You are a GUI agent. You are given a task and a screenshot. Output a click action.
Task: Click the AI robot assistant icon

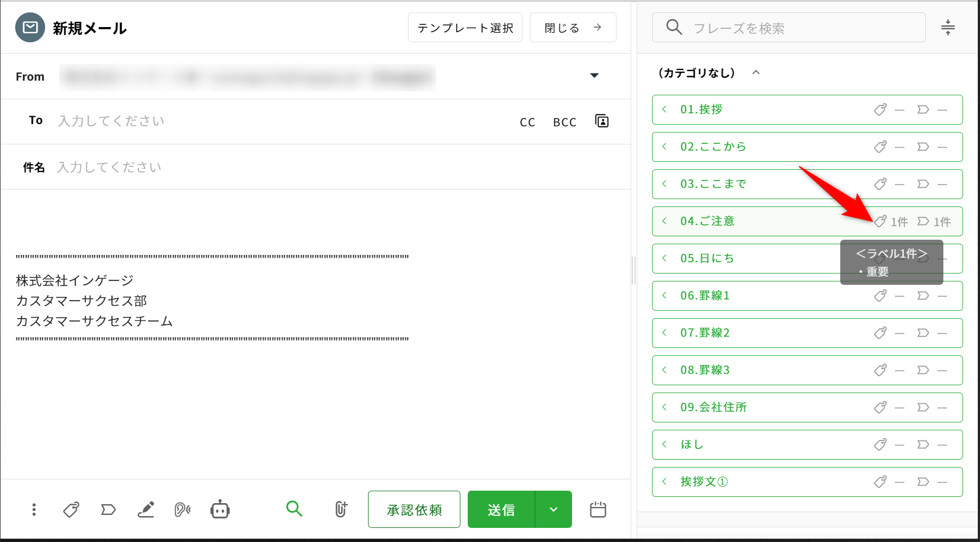[x=220, y=510]
